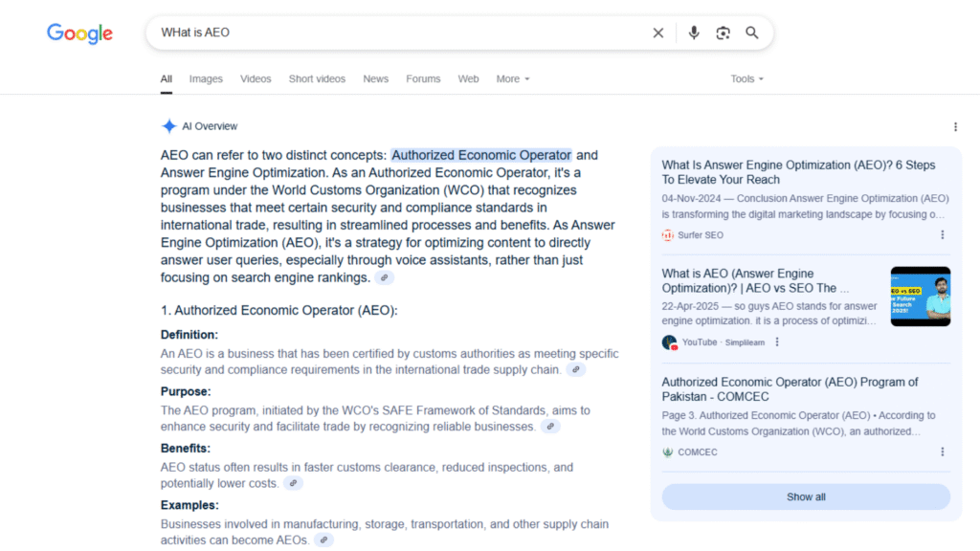Click the 'Purpose:' label

coord(186,391)
